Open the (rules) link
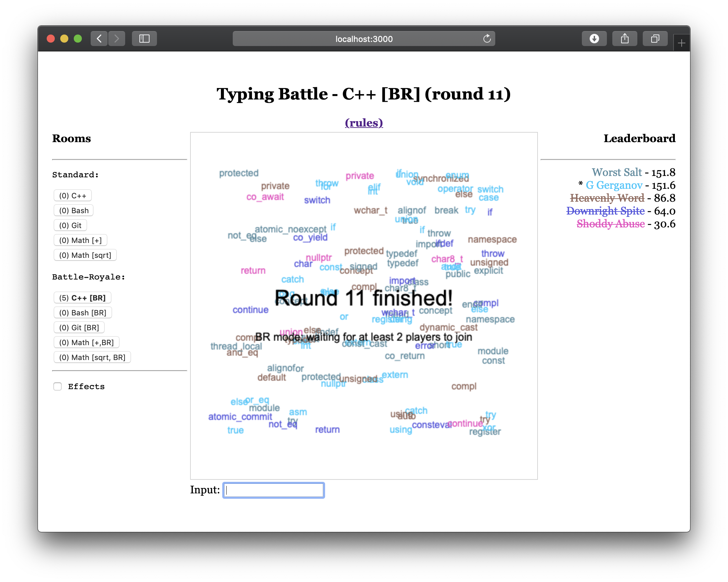 point(364,122)
